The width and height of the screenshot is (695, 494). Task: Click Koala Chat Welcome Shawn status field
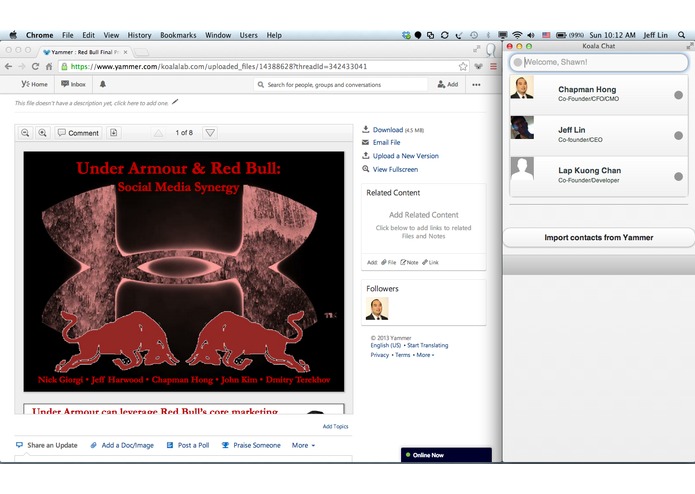pyautogui.click(x=599, y=62)
